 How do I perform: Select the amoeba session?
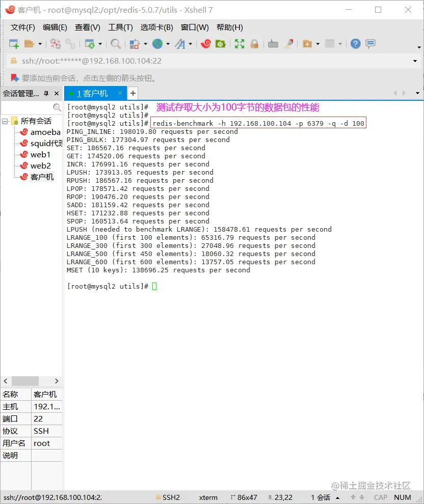(45, 132)
